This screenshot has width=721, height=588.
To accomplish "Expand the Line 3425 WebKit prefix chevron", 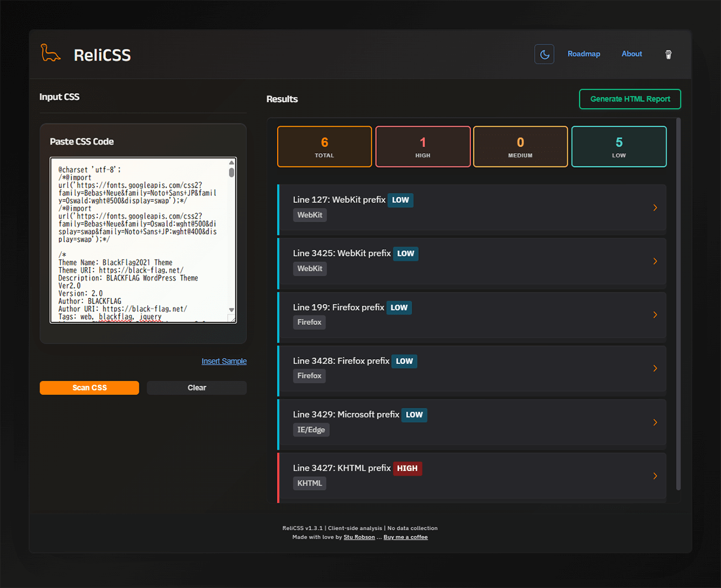I will coord(655,261).
